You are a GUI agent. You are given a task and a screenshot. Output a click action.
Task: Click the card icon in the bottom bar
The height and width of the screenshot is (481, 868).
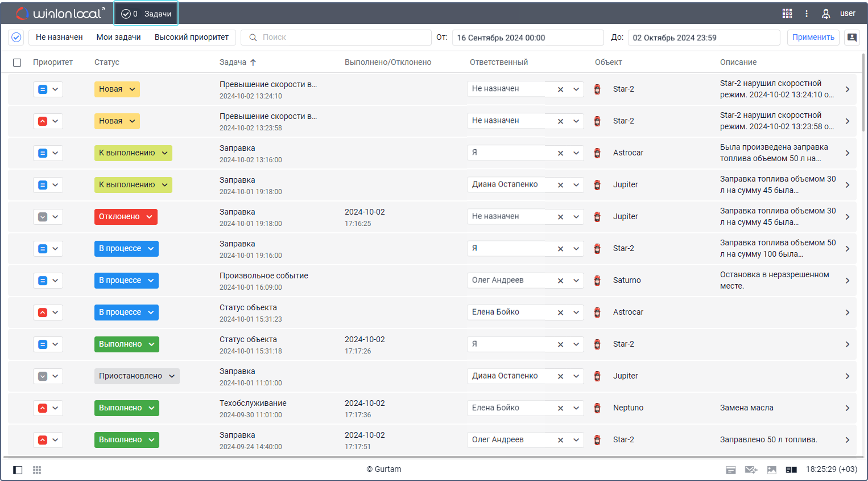(x=731, y=470)
